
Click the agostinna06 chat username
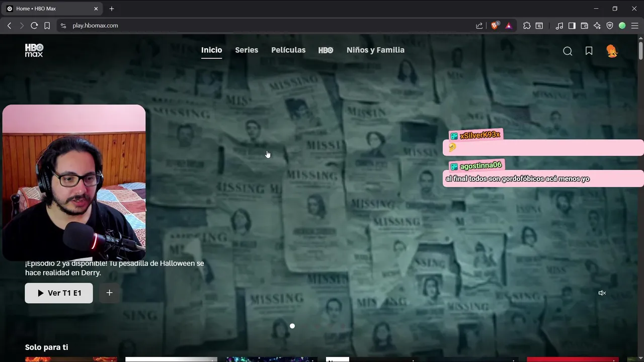pos(480,166)
